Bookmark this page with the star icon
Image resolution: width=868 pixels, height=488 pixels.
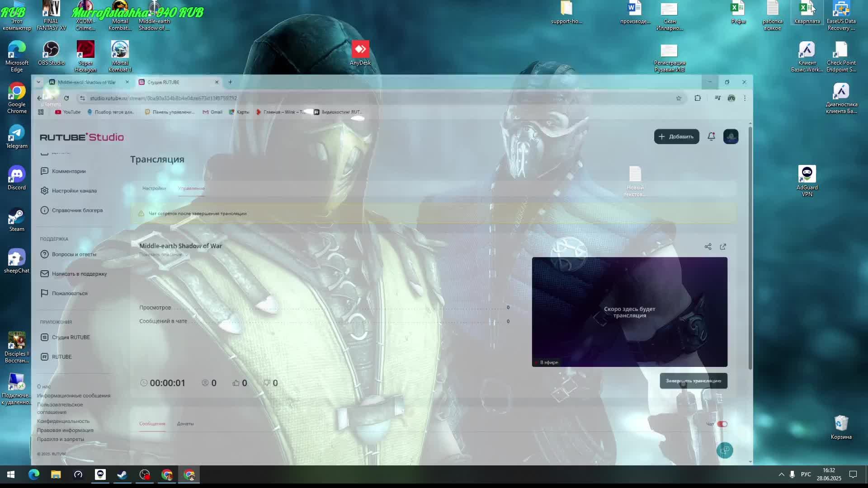pos(679,98)
